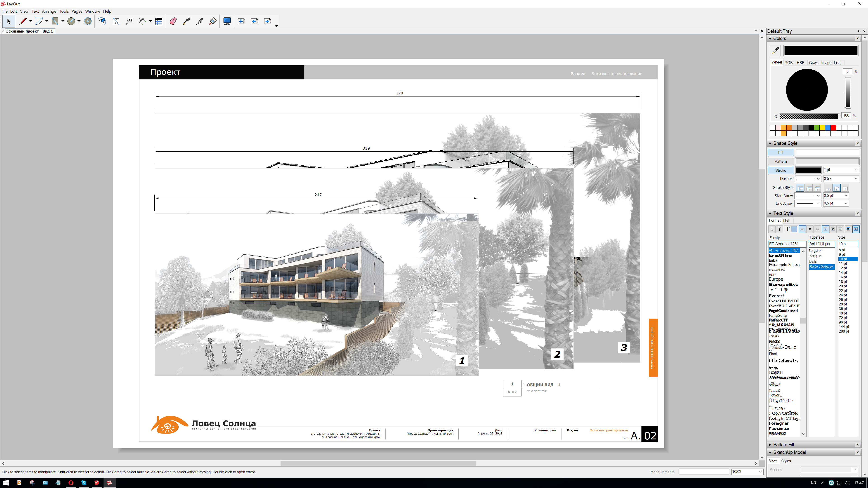Pick the Eraser tool in toolbar

tap(173, 21)
